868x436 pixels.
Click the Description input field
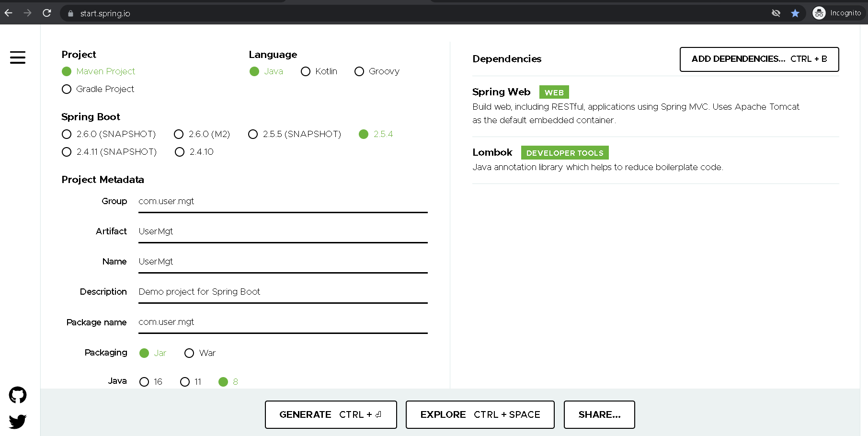coord(283,291)
